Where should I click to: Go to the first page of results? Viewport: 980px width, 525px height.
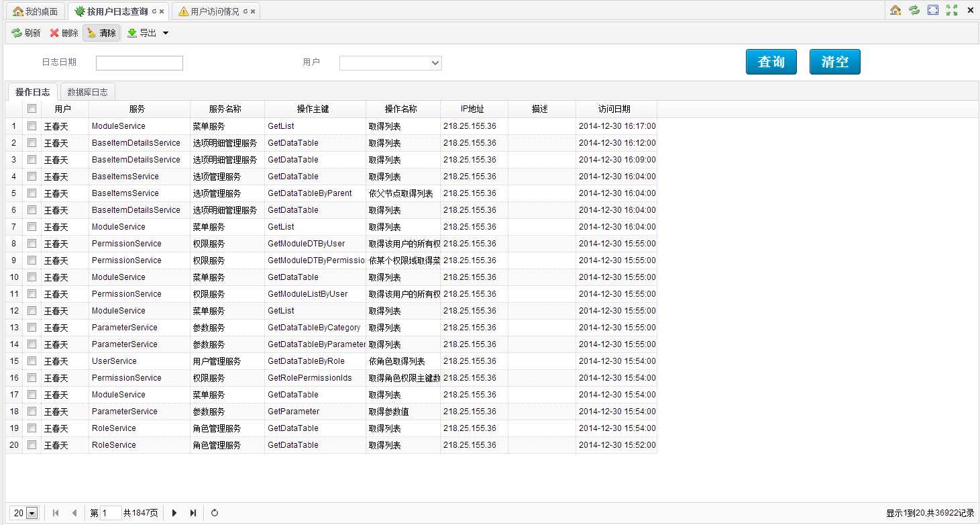point(56,513)
